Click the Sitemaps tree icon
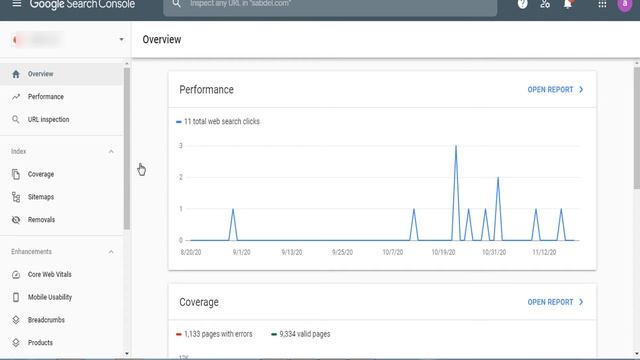Image resolution: width=640 pixels, height=360 pixels. [x=16, y=197]
